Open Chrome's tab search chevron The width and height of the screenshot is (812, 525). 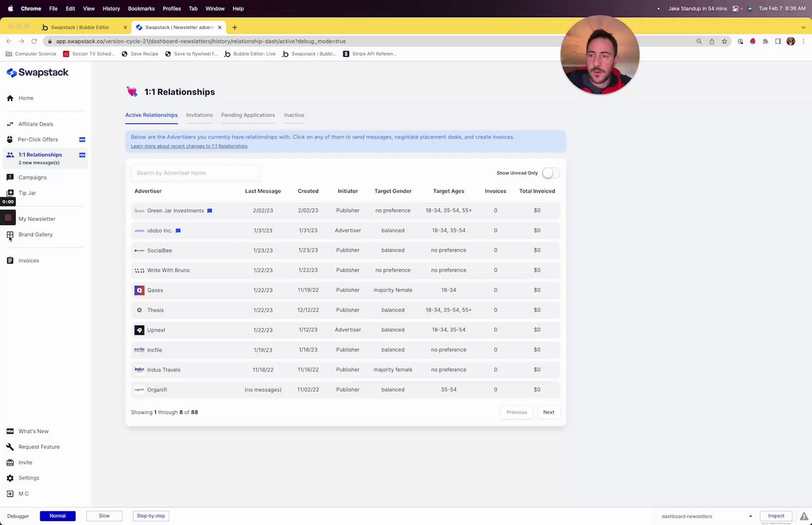point(803,27)
